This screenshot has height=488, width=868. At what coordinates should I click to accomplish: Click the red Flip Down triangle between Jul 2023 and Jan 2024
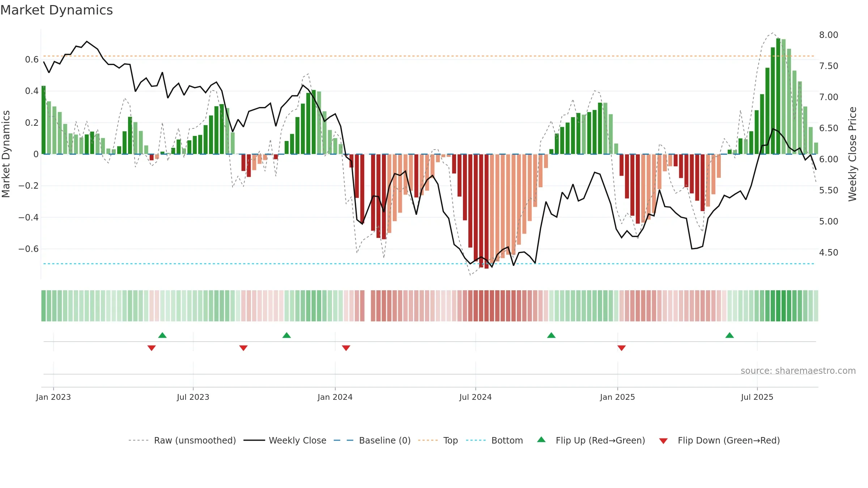(x=243, y=348)
